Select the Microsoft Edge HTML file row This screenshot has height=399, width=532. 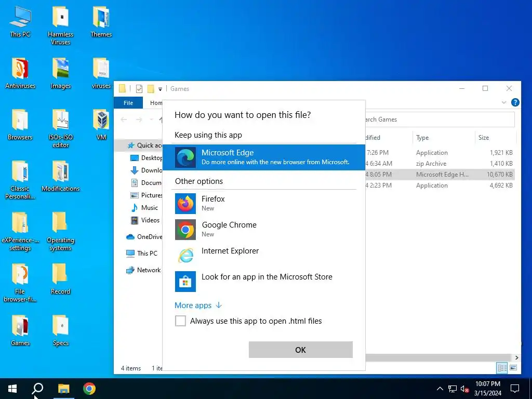(x=440, y=175)
